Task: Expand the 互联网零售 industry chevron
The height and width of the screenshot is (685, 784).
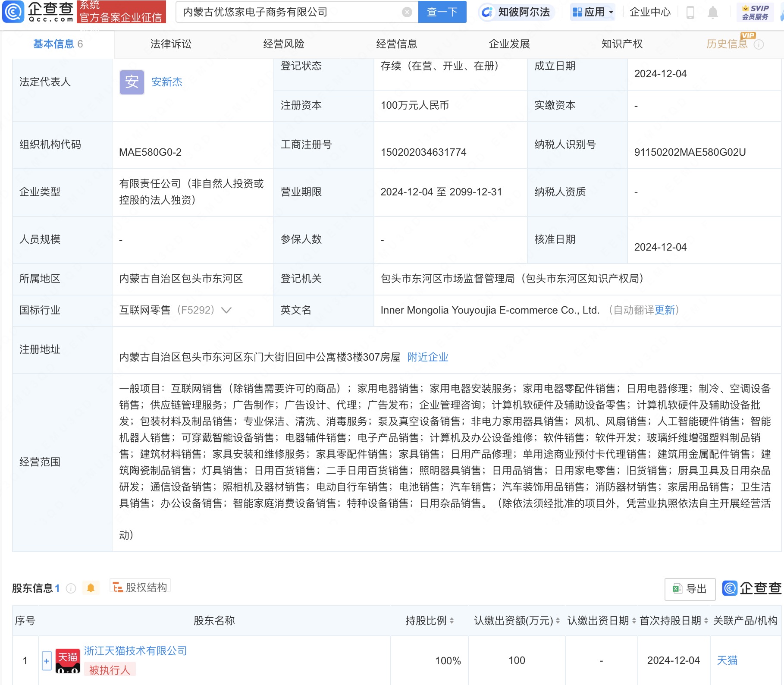Action: [x=226, y=310]
